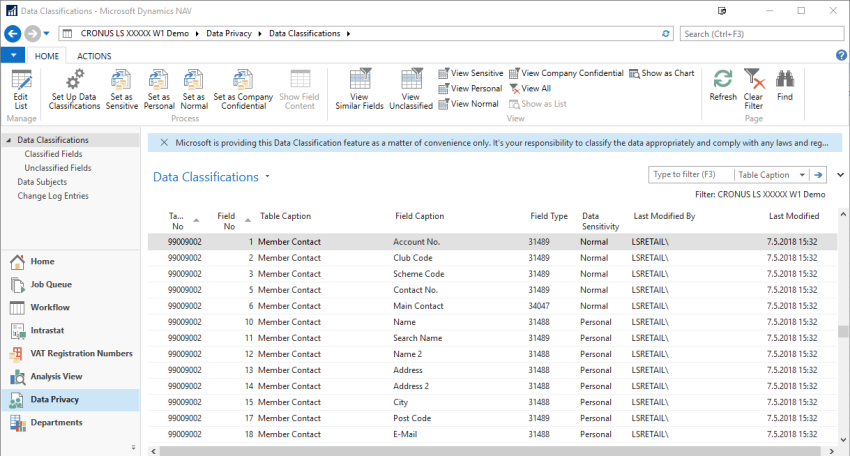The width and height of the screenshot is (850, 456).
Task: Select the Scheme Code row
Action: click(492, 274)
